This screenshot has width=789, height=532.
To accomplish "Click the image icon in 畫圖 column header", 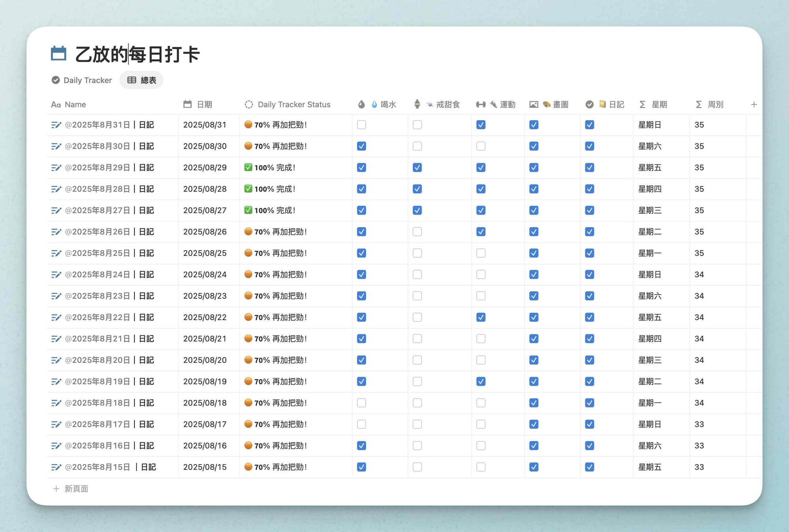I will tap(533, 105).
